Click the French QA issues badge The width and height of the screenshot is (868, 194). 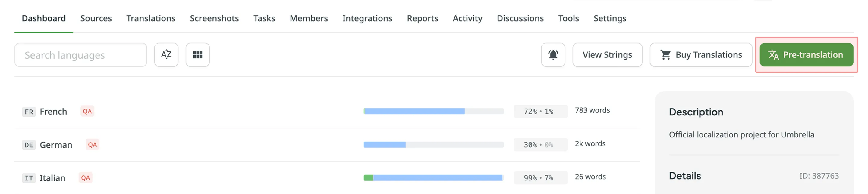pyautogui.click(x=87, y=111)
